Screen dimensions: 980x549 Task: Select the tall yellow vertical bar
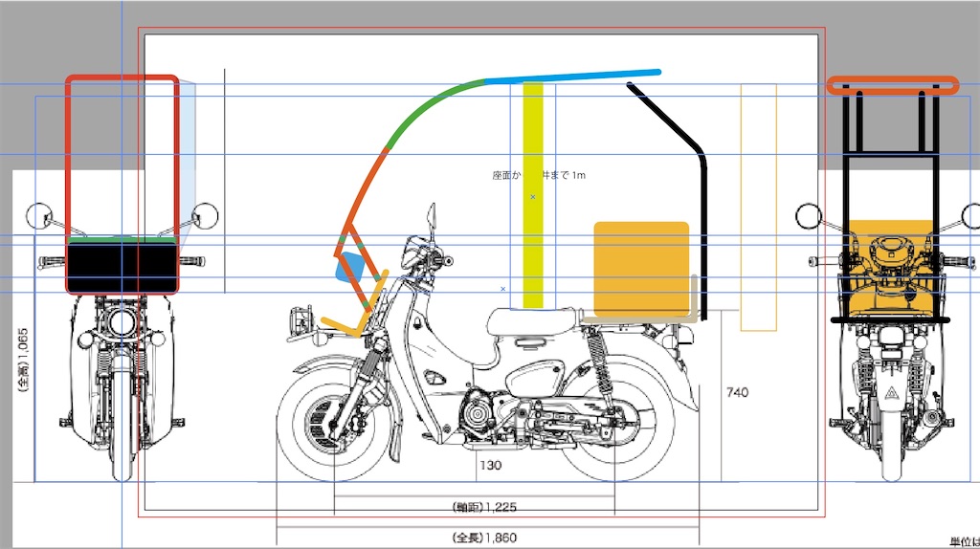(x=532, y=195)
